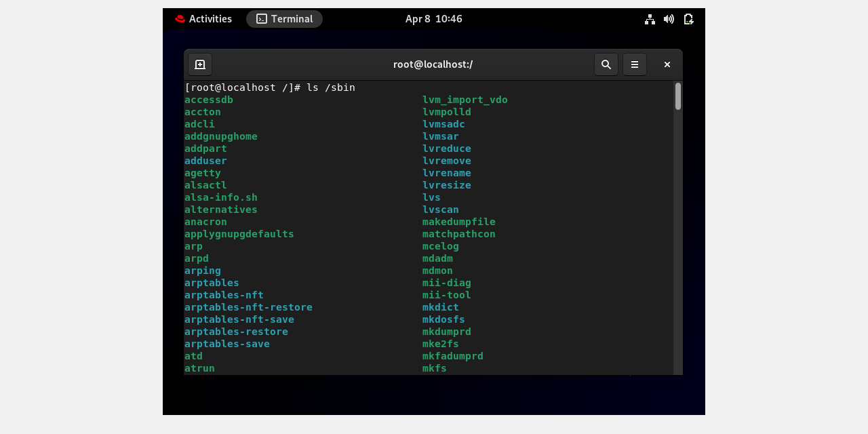
Task: Click the 'lvscan' entry
Action: (441, 210)
